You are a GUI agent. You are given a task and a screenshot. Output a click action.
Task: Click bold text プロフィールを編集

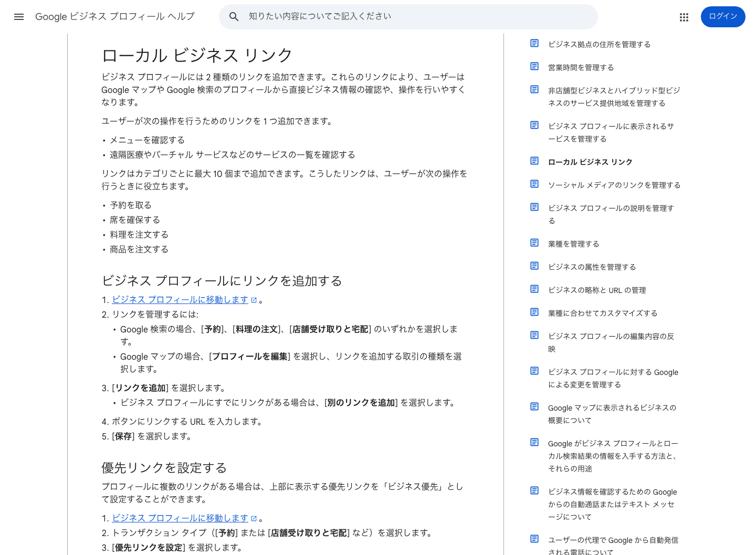coord(250,357)
